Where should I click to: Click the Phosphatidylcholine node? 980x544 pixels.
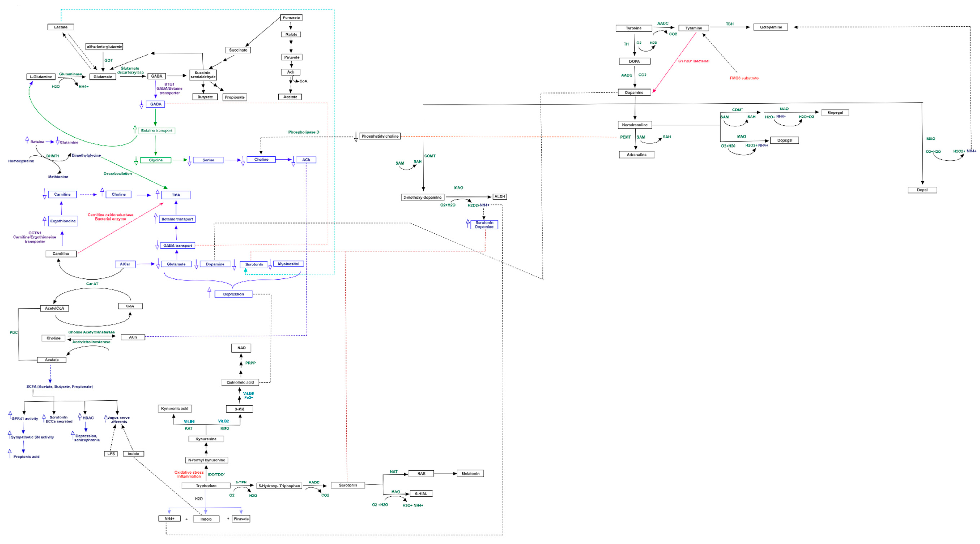click(x=380, y=136)
